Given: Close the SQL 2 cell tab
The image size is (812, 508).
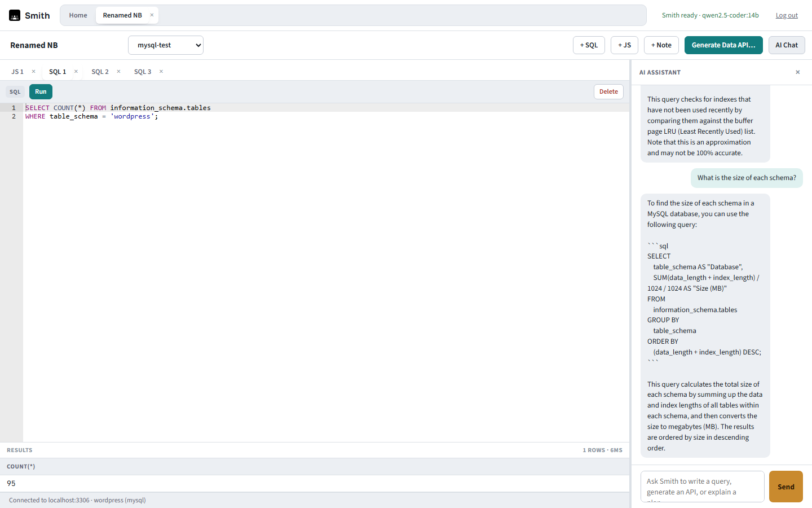Looking at the screenshot, I should (118, 72).
